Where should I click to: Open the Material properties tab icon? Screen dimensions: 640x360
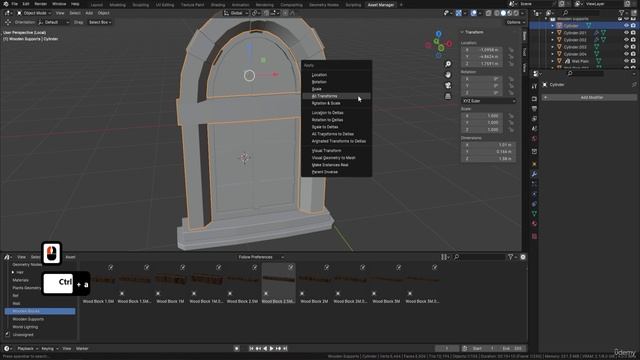click(534, 224)
